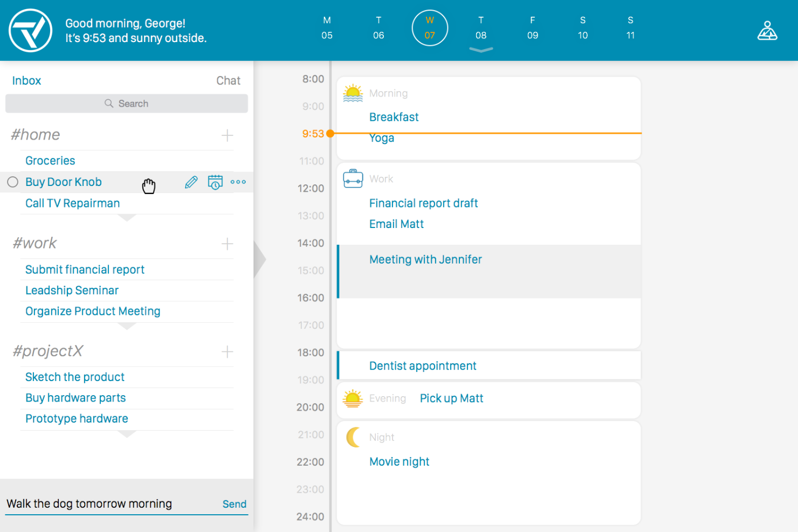Click the Morning sunrise icon

[353, 93]
